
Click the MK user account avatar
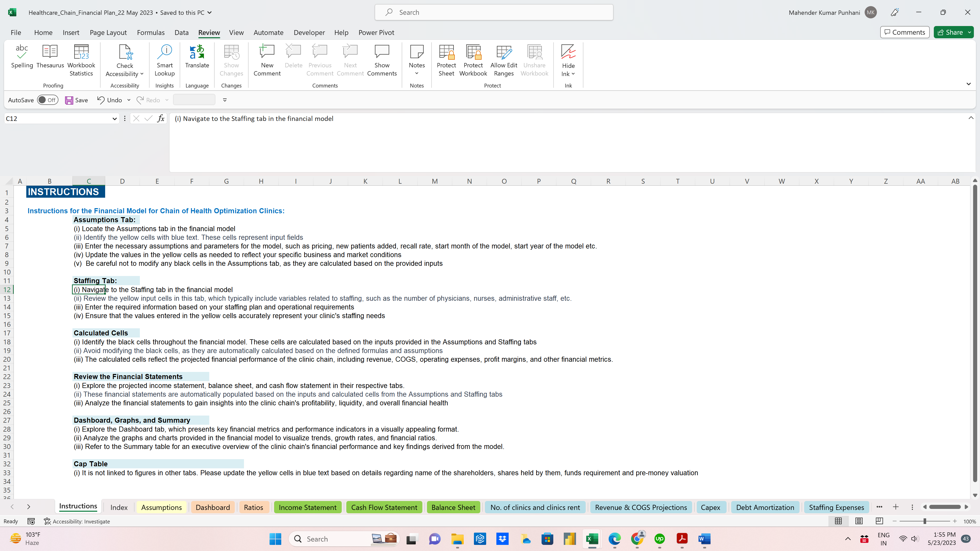click(x=871, y=12)
